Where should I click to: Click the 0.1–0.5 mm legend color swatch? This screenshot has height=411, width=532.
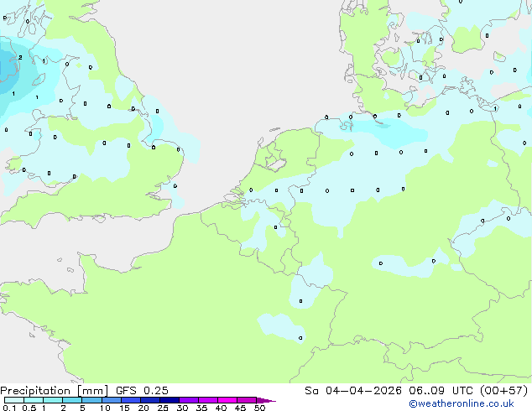14,400
